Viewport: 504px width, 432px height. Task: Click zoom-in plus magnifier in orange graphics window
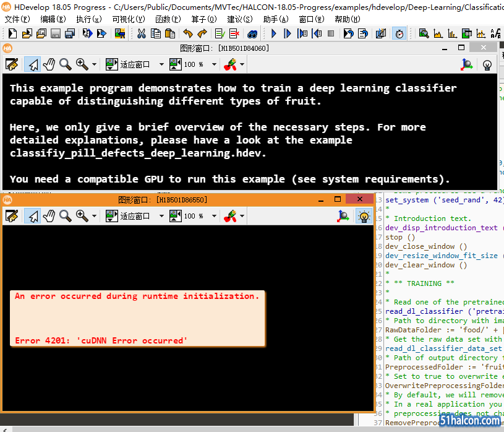pyautogui.click(x=82, y=216)
